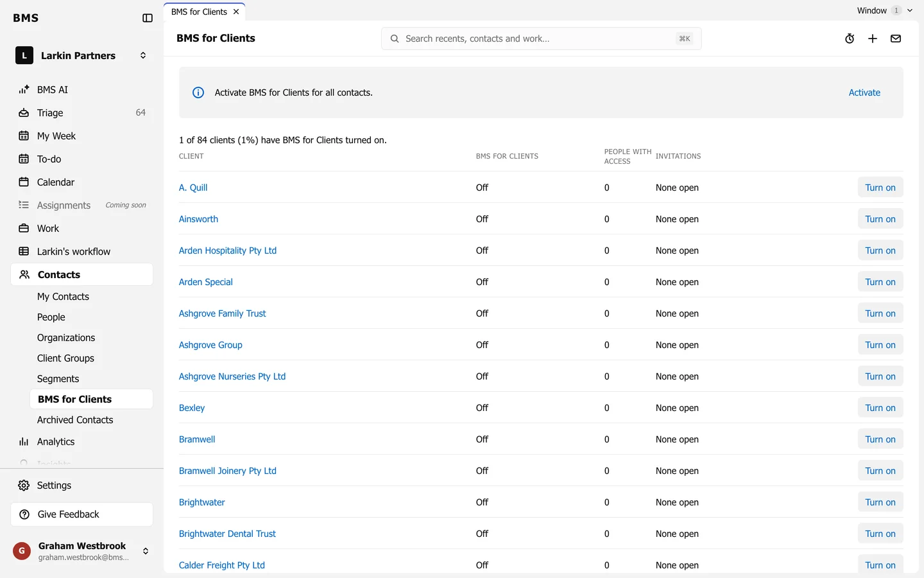Viewport: 924px width, 578px height.
Task: Open Ashgrove Family Trust client
Action: click(x=222, y=313)
